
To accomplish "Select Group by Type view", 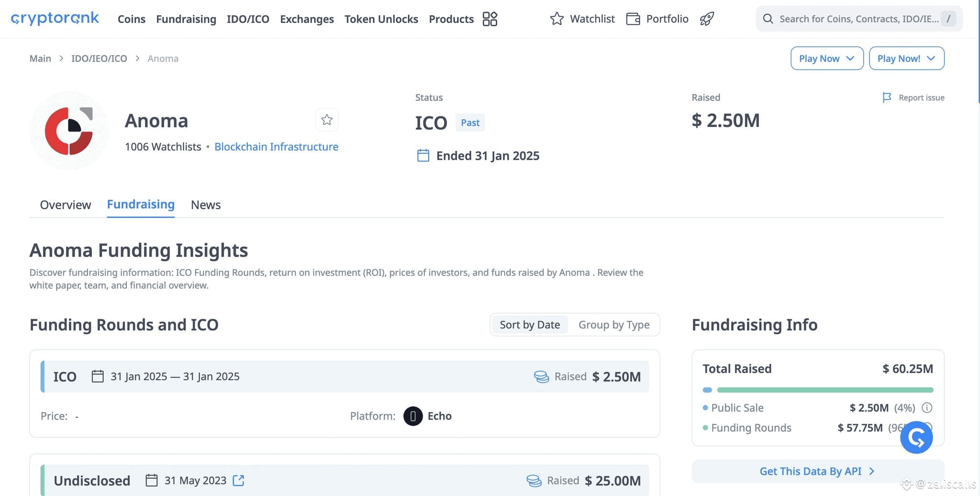I will (x=614, y=325).
